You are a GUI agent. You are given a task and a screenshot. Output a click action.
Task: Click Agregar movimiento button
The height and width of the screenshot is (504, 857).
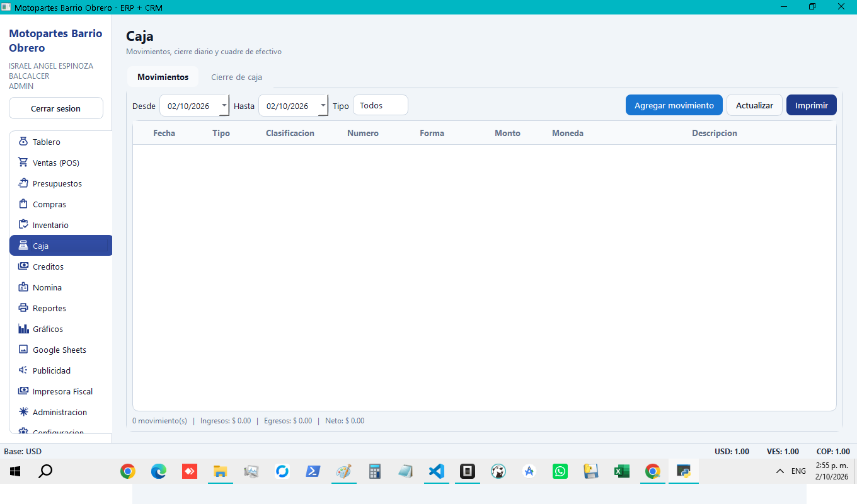(674, 105)
